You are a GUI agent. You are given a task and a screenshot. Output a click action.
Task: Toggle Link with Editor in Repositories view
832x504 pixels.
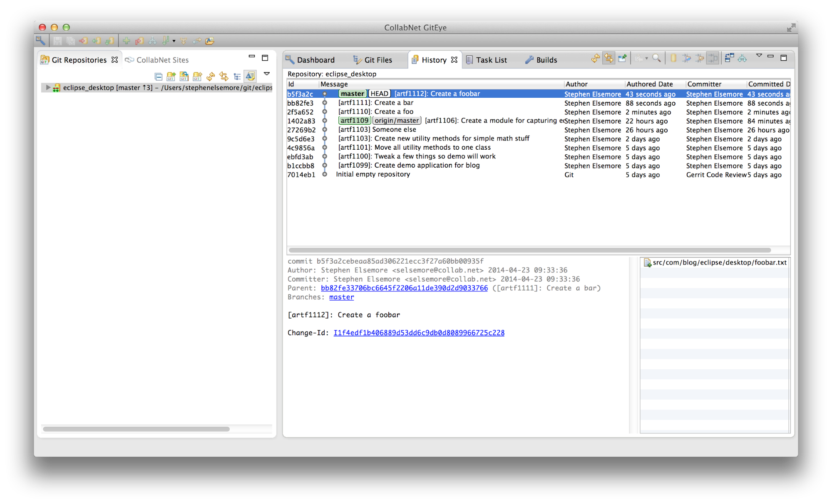(250, 76)
